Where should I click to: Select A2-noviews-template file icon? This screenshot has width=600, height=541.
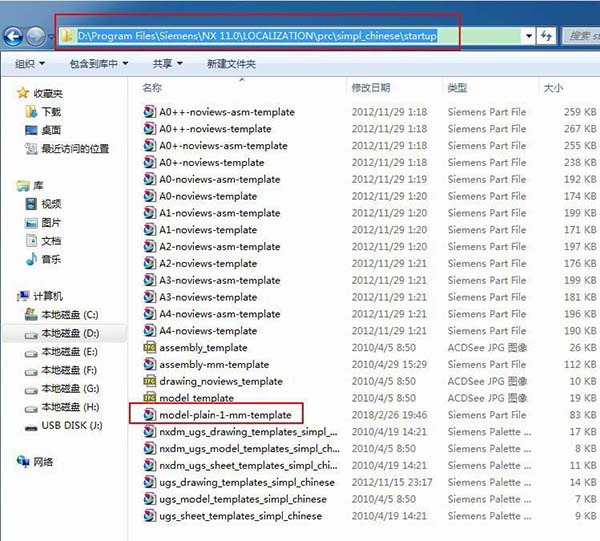pos(150,263)
